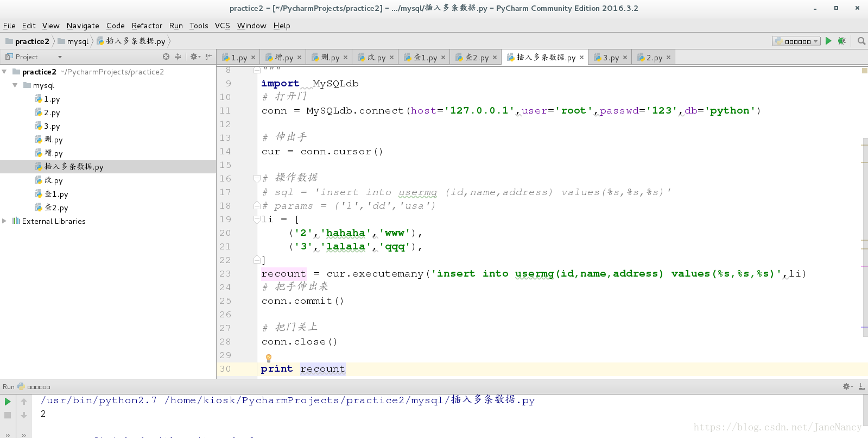Viewport: 868px width, 438px height.
Task: Open the File menu
Action: pyautogui.click(x=9, y=26)
